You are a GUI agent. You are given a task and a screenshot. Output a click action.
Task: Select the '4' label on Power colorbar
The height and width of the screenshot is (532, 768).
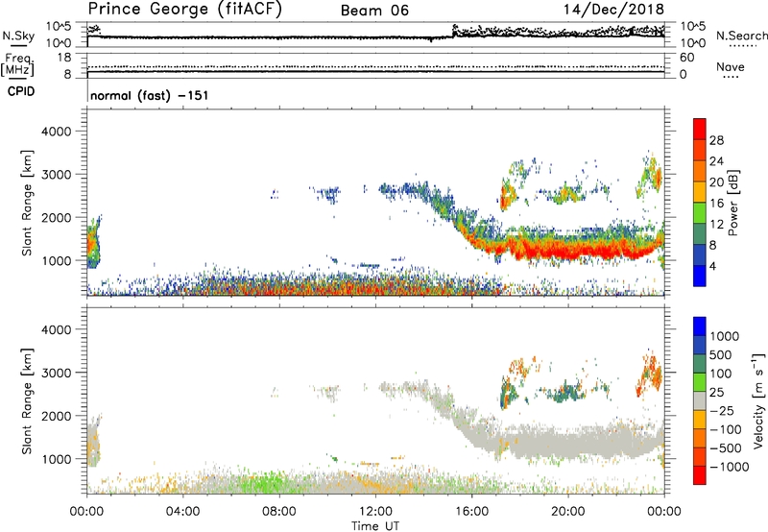click(712, 267)
